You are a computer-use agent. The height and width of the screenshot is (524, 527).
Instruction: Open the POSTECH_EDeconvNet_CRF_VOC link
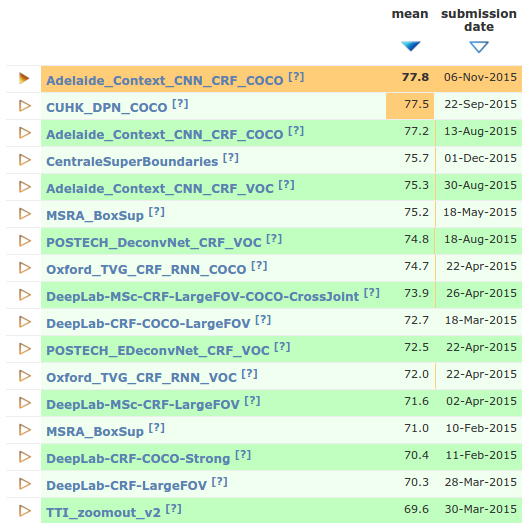[158, 351]
